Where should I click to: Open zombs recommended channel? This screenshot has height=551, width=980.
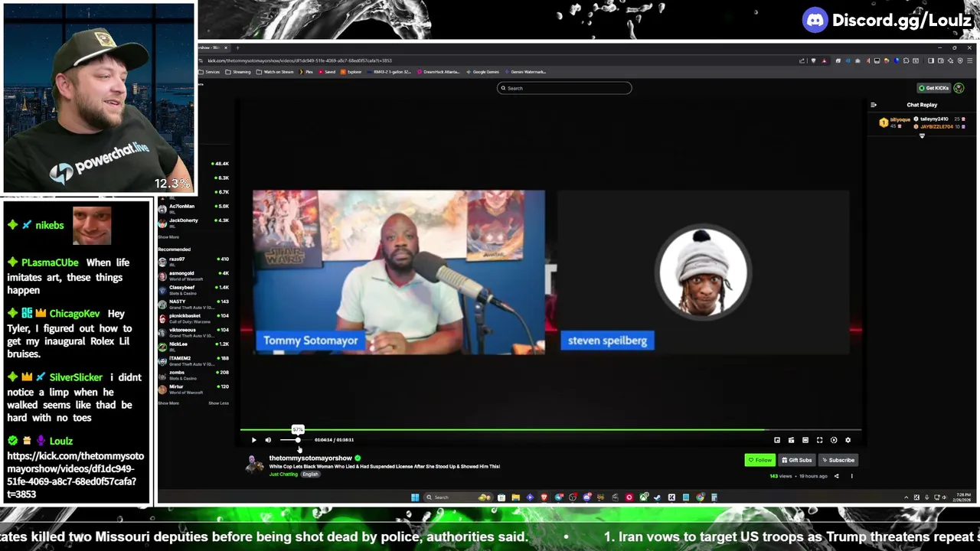(194, 373)
